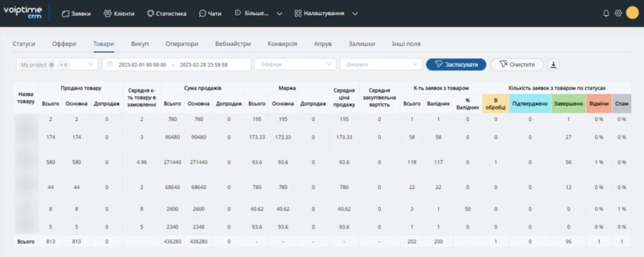644x257 pixels.
Task: Switch to the Оператори tab
Action: pos(182,44)
